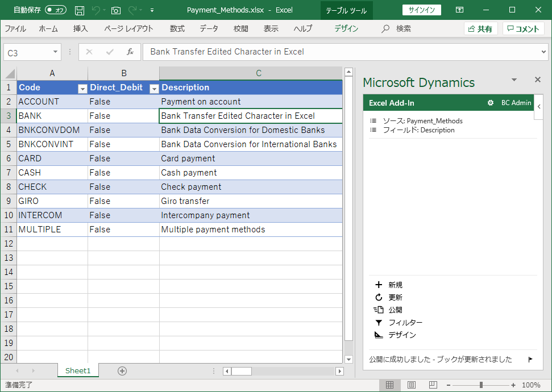552x392 pixels.
Task: Cancel the formula bar entry with X
Action: (x=89, y=52)
